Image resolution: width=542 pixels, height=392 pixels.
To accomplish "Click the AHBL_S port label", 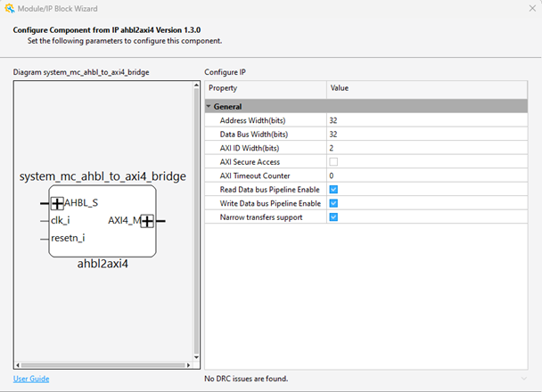I will coord(81,203).
